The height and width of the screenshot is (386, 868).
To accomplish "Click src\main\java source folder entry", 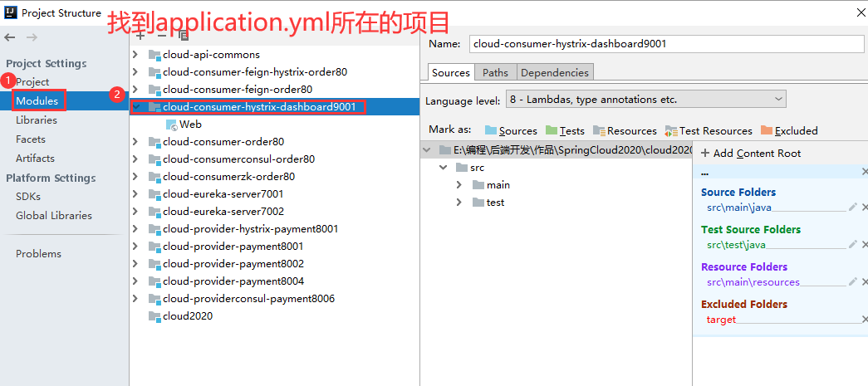I will coord(739,208).
